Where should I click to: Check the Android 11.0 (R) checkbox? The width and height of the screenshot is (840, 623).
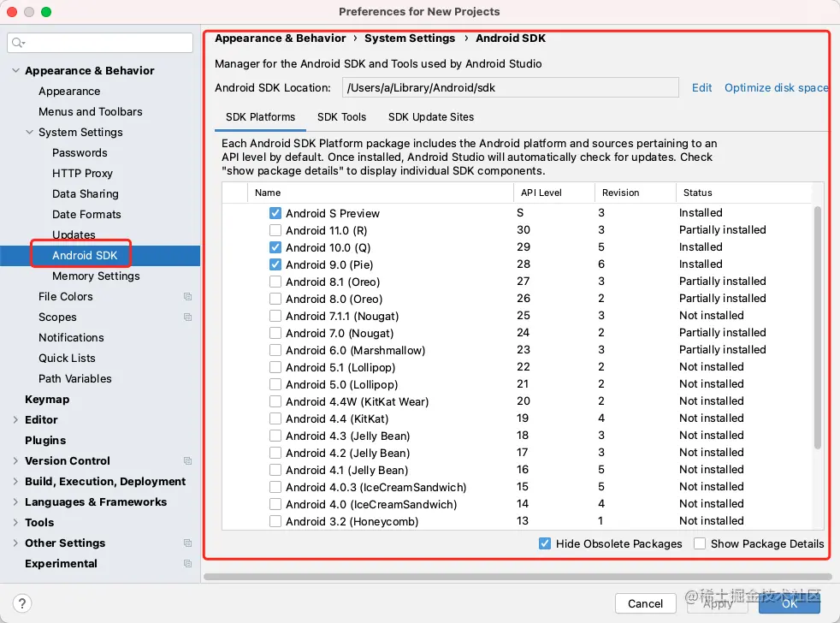(x=275, y=230)
